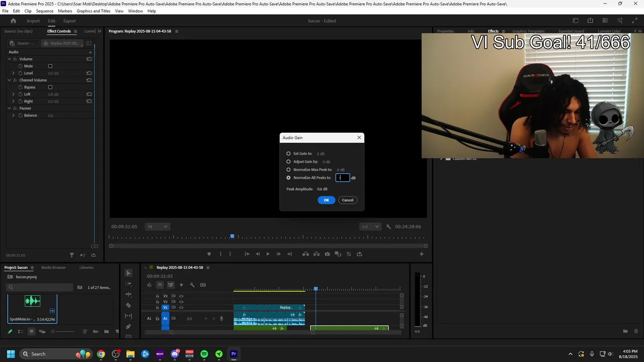Select the Track Select Forward tool
This screenshot has width=644, height=362.
[128, 284]
